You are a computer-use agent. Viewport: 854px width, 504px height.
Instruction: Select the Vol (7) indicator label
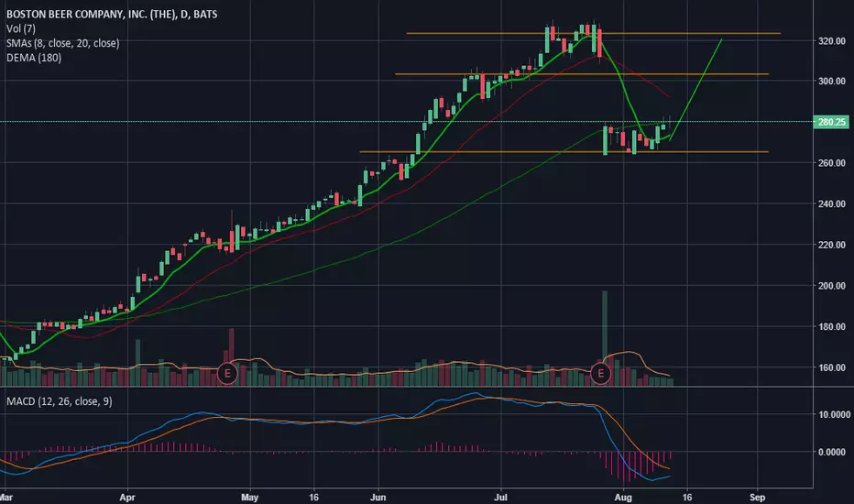pyautogui.click(x=21, y=29)
